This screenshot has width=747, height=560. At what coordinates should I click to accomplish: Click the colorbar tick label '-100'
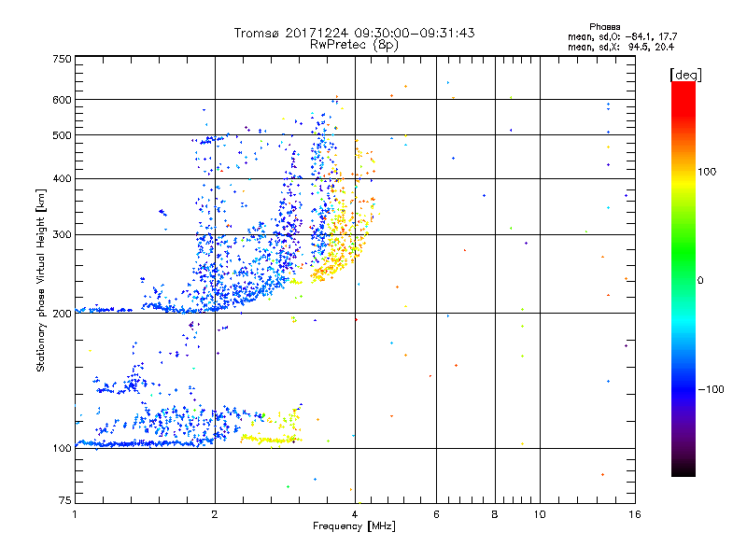pyautogui.click(x=711, y=389)
